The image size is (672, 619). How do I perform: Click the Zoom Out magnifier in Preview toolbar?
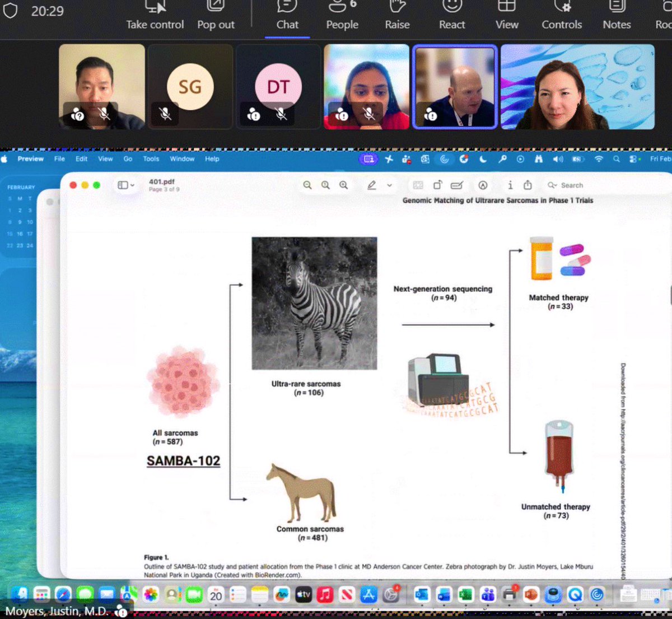pos(306,185)
